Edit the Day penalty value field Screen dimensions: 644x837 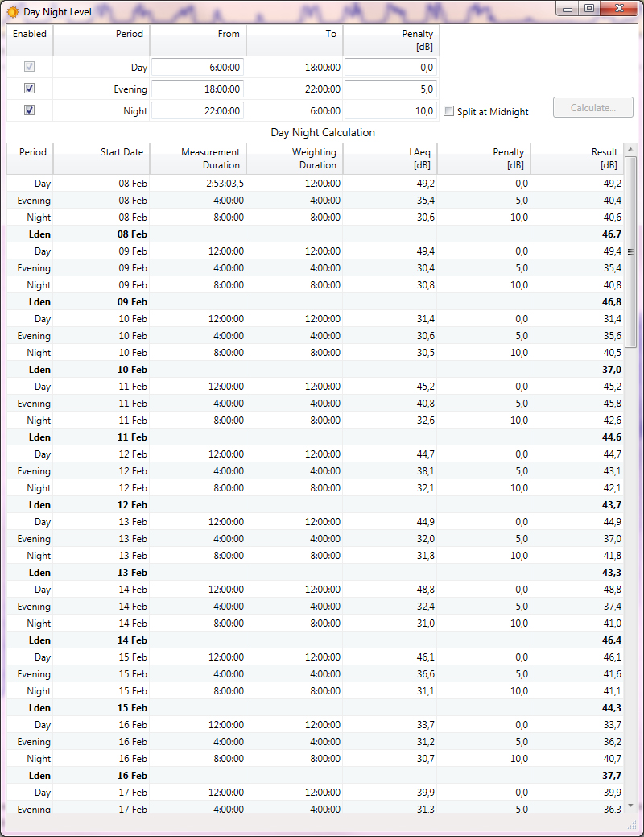coord(390,68)
